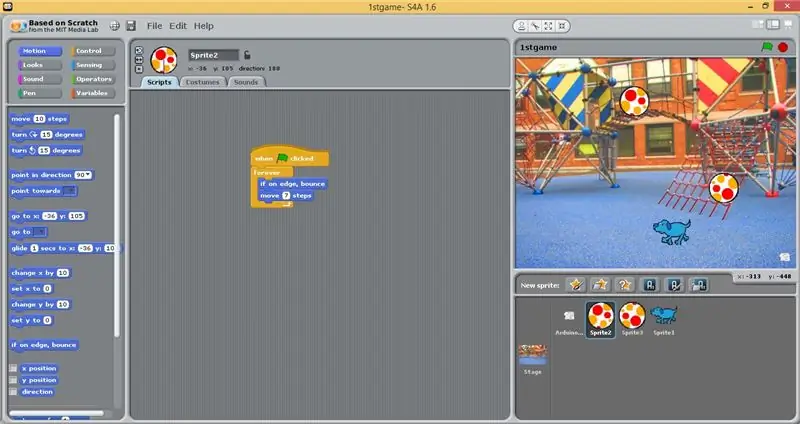Image resolution: width=800 pixels, height=424 pixels.
Task: Open the Edit menu
Action: click(178, 26)
